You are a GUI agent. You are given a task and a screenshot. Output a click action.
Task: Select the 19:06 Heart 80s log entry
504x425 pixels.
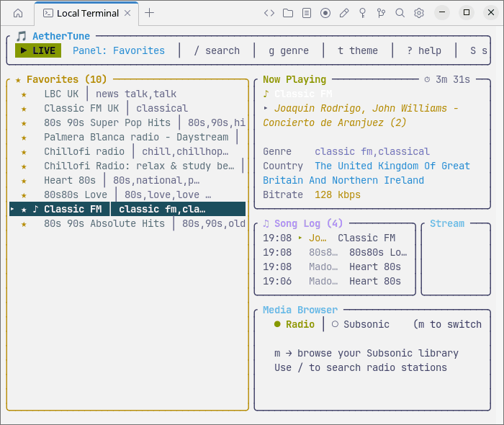[335, 282]
